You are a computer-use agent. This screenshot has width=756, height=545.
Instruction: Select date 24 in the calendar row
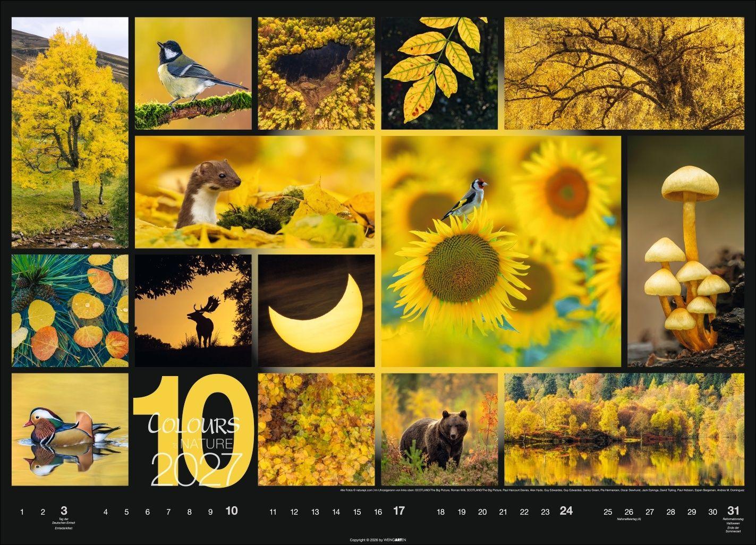565,511
